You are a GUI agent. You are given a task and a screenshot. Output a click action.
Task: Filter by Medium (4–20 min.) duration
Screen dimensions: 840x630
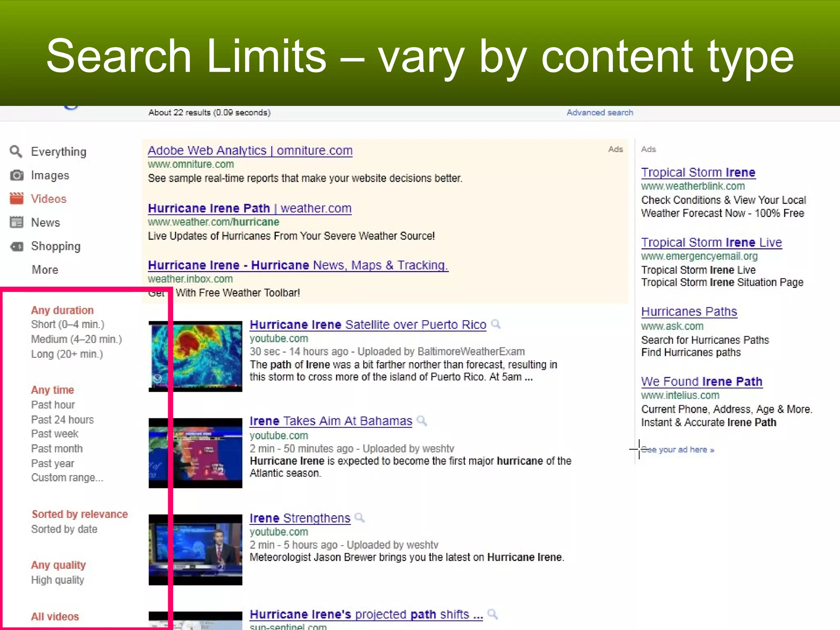point(77,339)
